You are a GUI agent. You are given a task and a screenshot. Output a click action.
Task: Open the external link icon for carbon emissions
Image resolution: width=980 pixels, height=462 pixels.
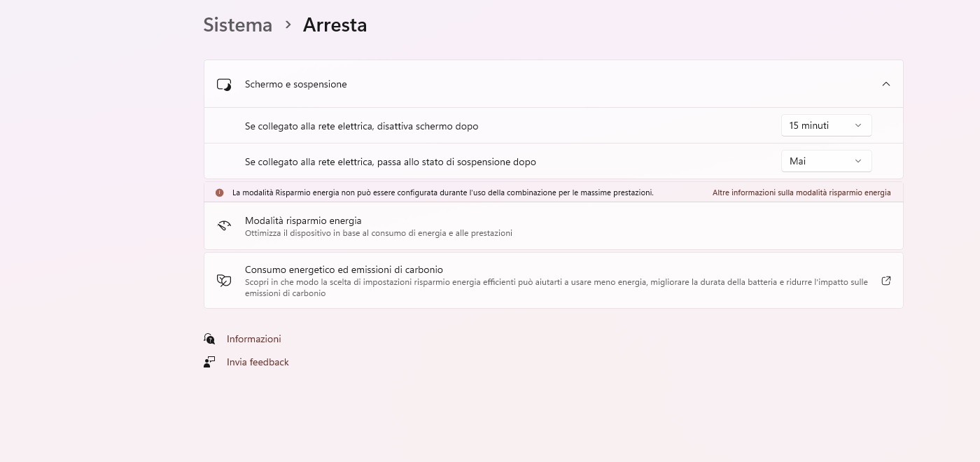(x=885, y=281)
